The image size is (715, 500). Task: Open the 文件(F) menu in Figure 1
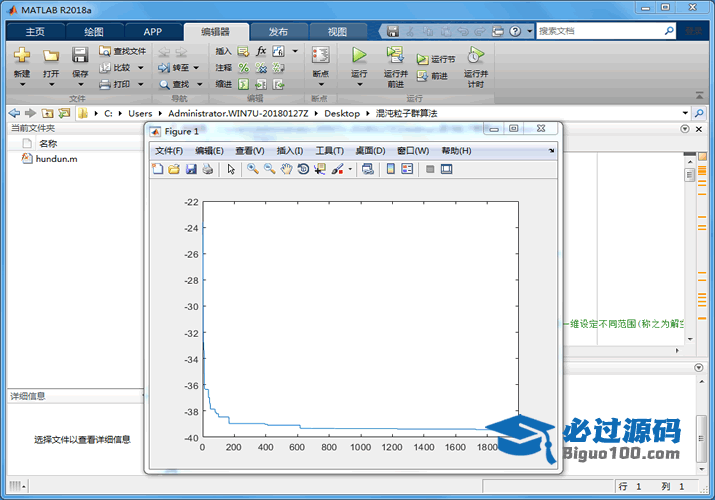pyautogui.click(x=169, y=151)
